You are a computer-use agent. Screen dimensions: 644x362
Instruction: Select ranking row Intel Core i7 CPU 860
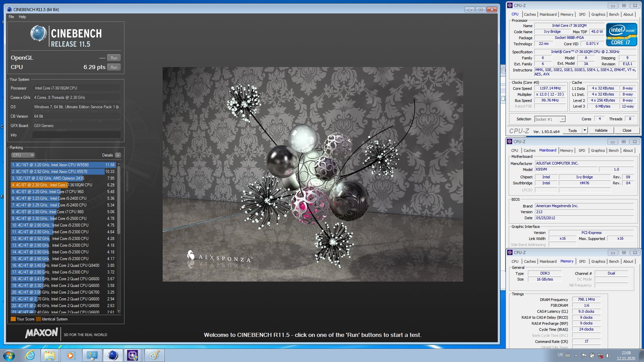[x=63, y=212]
